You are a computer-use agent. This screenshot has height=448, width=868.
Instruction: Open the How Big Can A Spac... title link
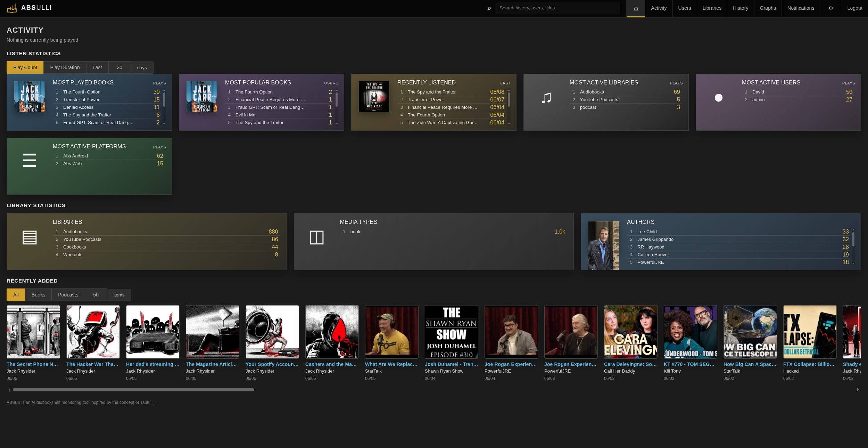click(x=750, y=364)
